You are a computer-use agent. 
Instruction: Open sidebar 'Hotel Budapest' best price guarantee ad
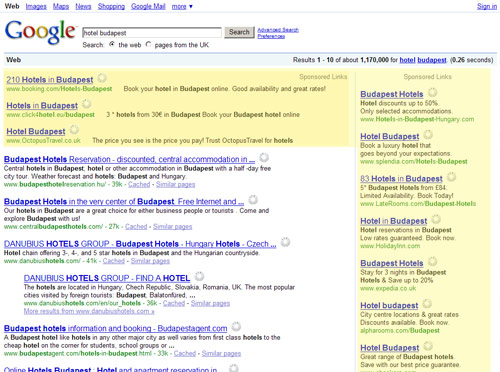coord(390,348)
